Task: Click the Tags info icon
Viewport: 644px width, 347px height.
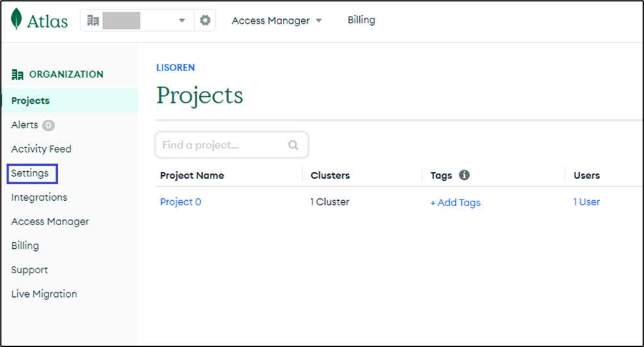Action: pos(464,175)
